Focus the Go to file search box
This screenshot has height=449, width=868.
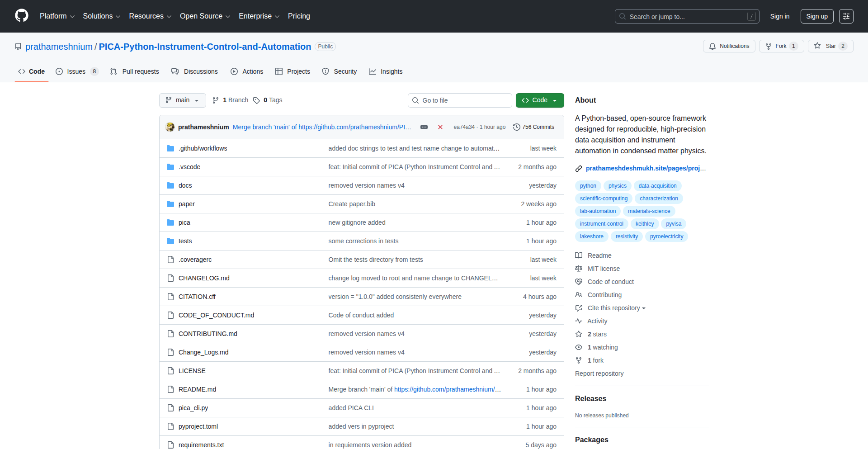[x=460, y=100]
